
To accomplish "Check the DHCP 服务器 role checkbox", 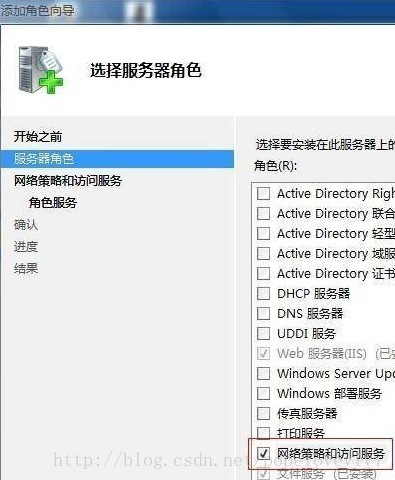I will tap(263, 294).
